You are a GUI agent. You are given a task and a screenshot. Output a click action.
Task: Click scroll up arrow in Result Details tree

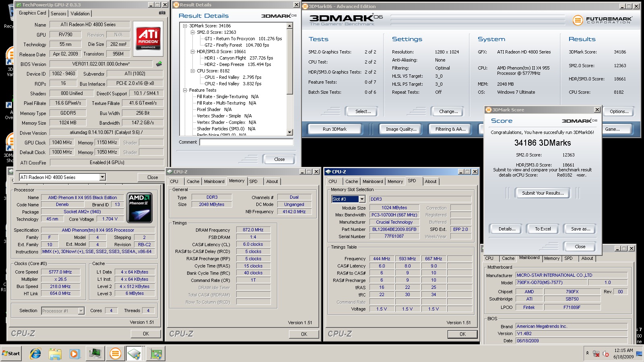(x=290, y=26)
